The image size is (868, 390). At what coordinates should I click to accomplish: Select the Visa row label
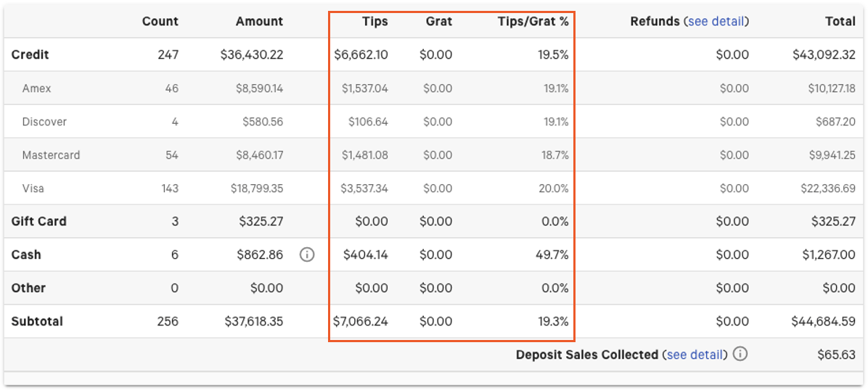point(33,188)
